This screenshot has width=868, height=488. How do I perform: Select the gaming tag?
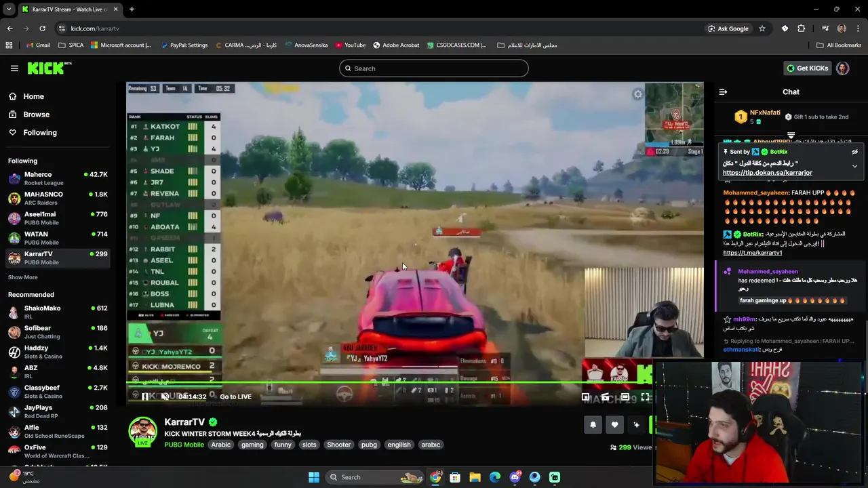(x=252, y=445)
